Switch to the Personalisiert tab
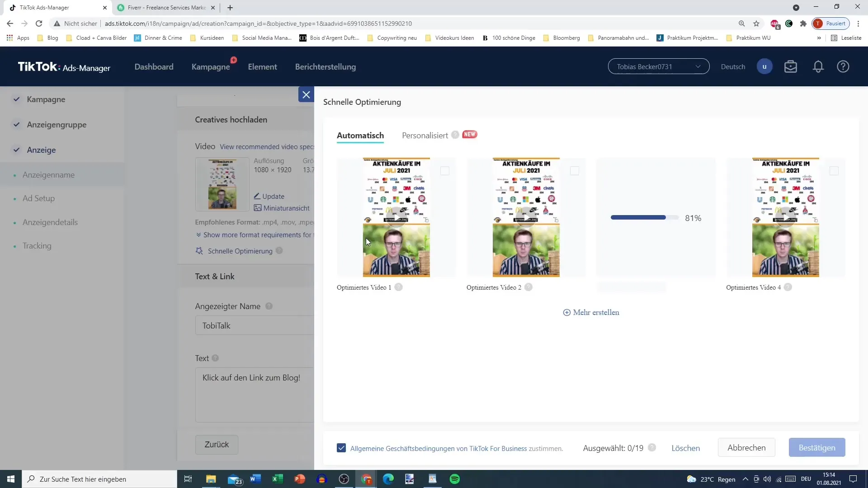This screenshot has height=488, width=868. [425, 135]
